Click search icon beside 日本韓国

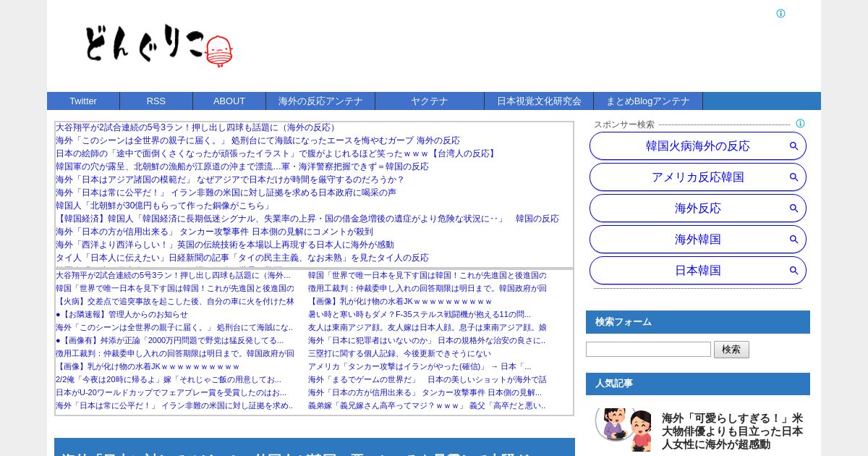coord(793,271)
